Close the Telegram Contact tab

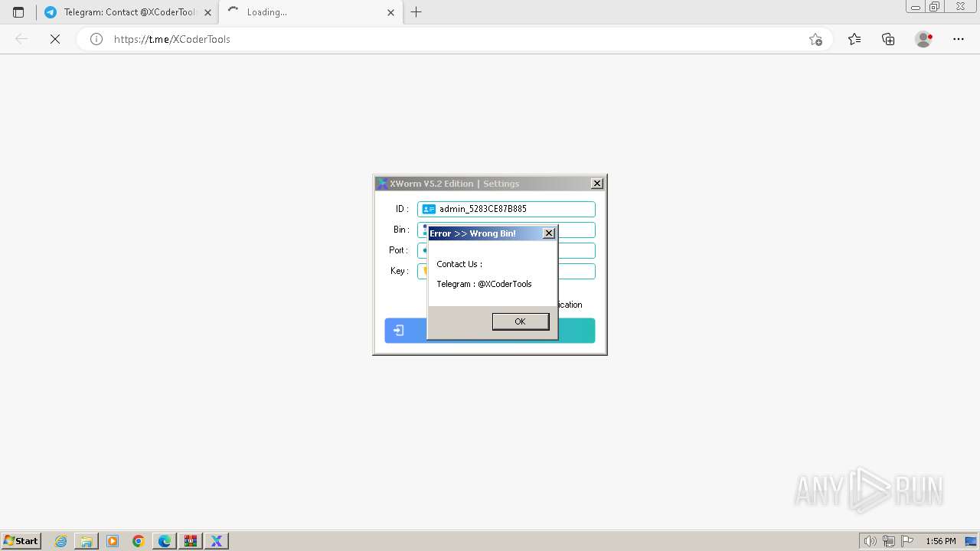point(207,12)
